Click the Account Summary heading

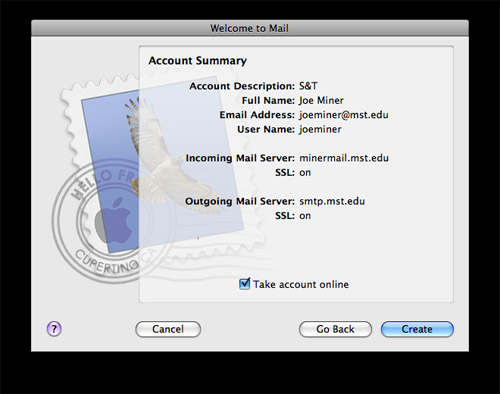(198, 61)
